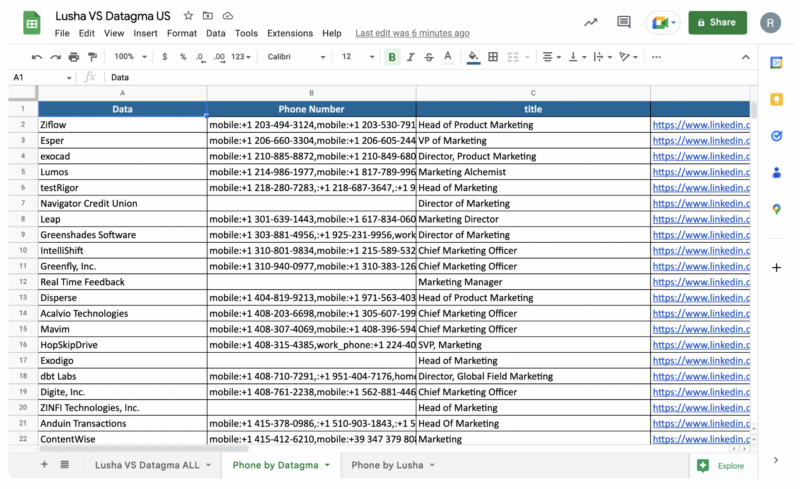This screenshot has height=489, width=800.
Task: Click the get add-ons plus icon
Action: coord(776,267)
